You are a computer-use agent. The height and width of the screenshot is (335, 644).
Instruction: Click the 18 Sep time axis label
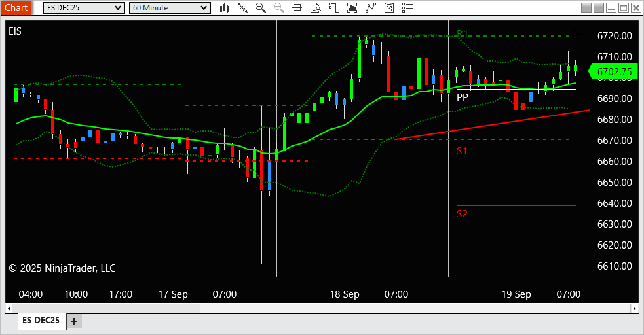[345, 294]
